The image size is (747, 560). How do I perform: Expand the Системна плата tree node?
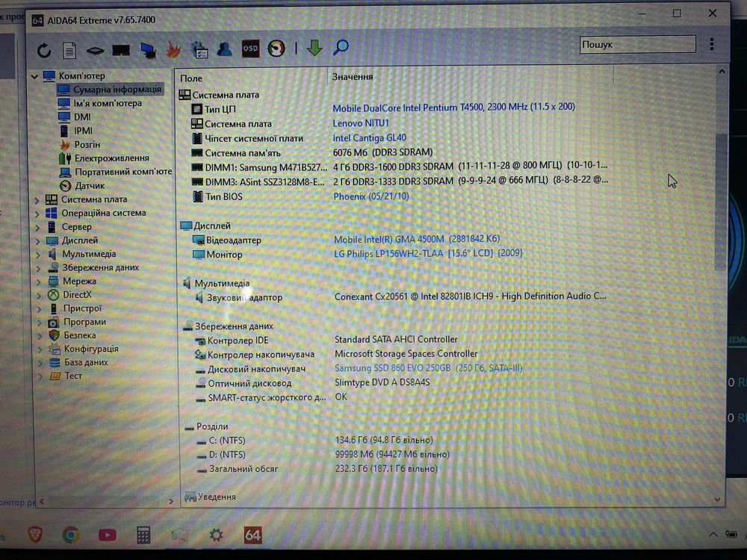pyautogui.click(x=37, y=200)
